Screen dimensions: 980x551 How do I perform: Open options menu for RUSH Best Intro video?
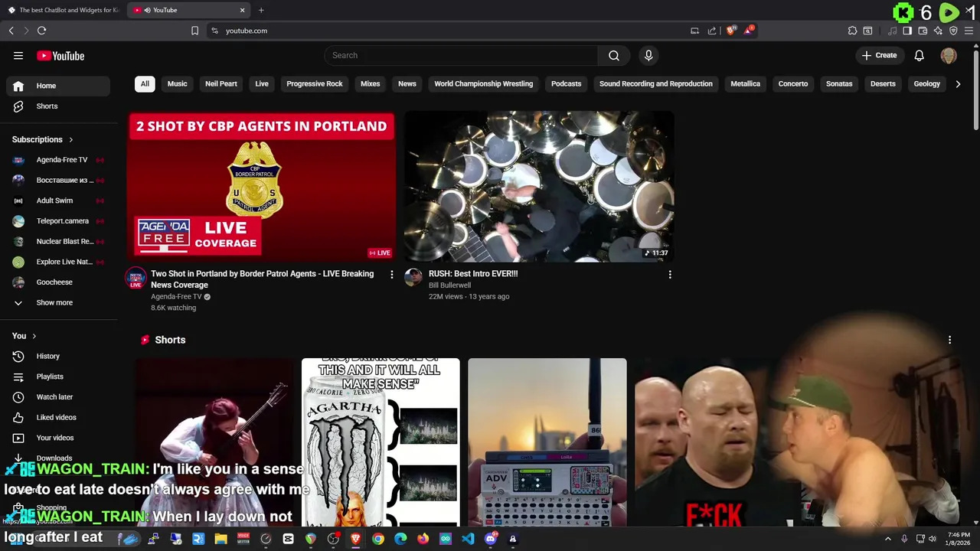pos(670,274)
